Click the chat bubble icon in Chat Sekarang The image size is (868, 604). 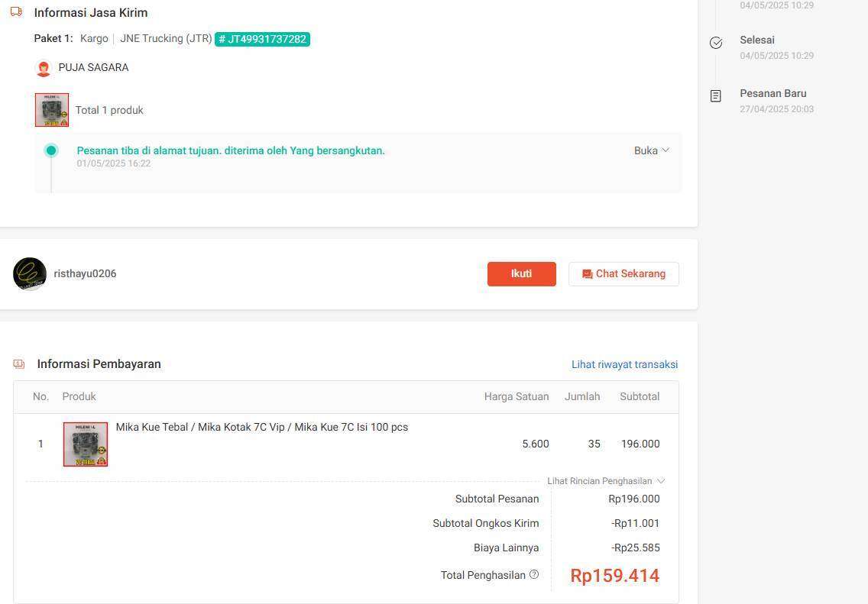[x=587, y=274]
